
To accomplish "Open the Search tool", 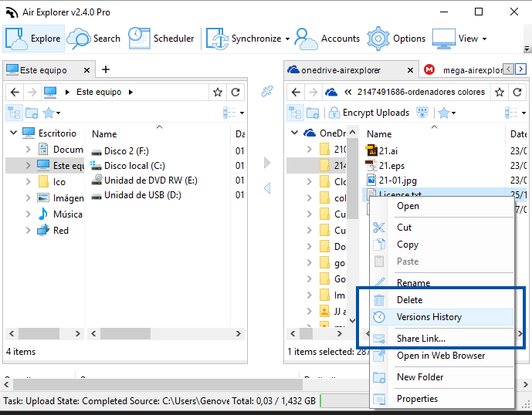I will [93, 39].
